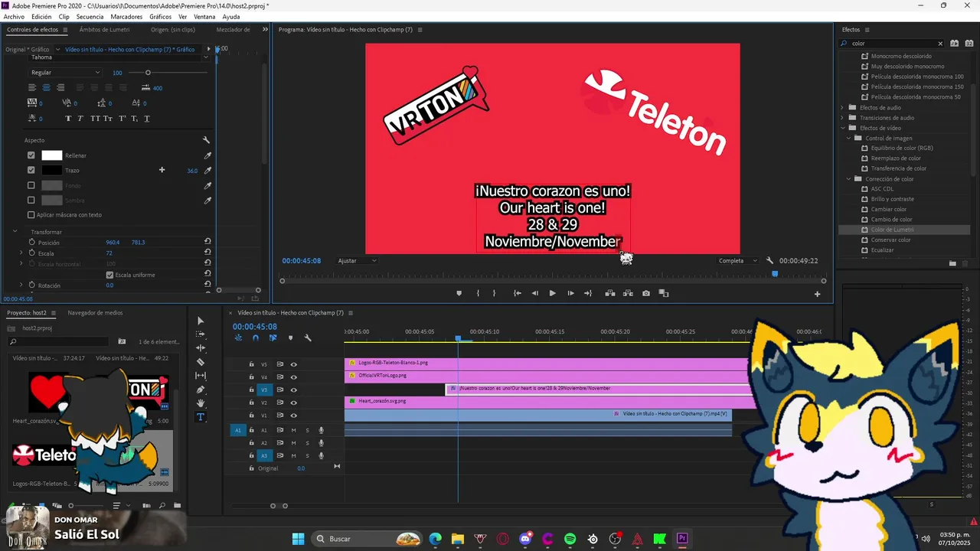The width and height of the screenshot is (980, 551).
Task: Toggle the timeline Snap magnet icon
Action: click(256, 337)
